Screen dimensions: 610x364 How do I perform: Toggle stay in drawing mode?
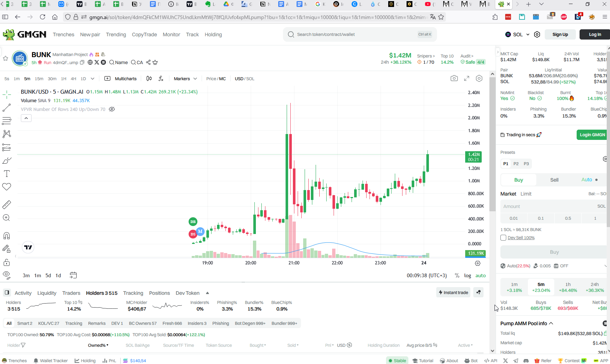point(7,249)
